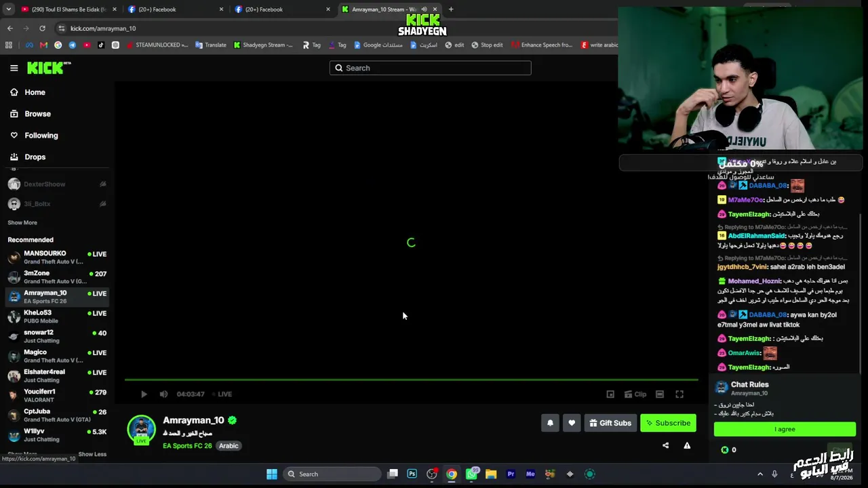The width and height of the screenshot is (868, 488).
Task: Open W1llyv recommended channel
Action: pyautogui.click(x=57, y=434)
